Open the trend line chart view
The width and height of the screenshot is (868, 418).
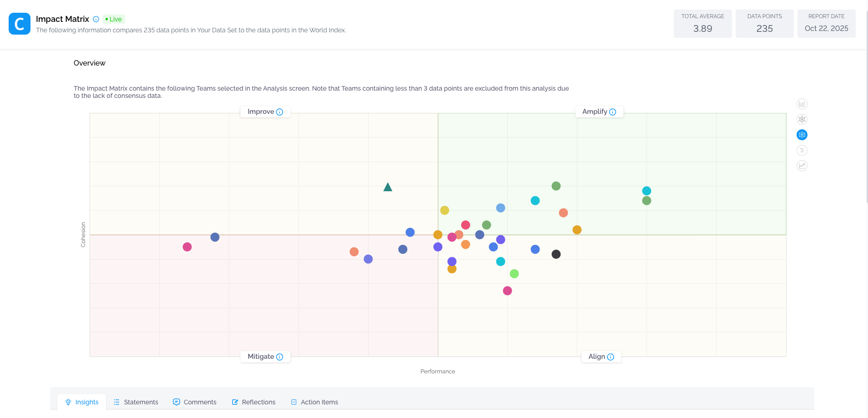pos(802,166)
